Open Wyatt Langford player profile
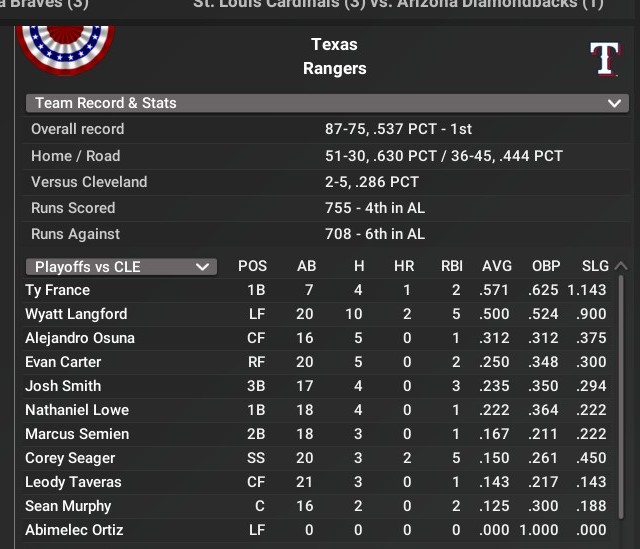 tap(76, 314)
